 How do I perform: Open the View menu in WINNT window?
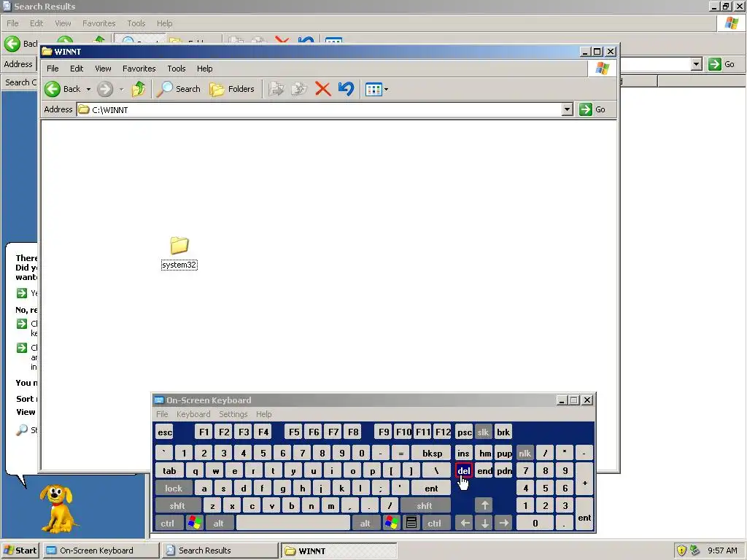(x=103, y=69)
